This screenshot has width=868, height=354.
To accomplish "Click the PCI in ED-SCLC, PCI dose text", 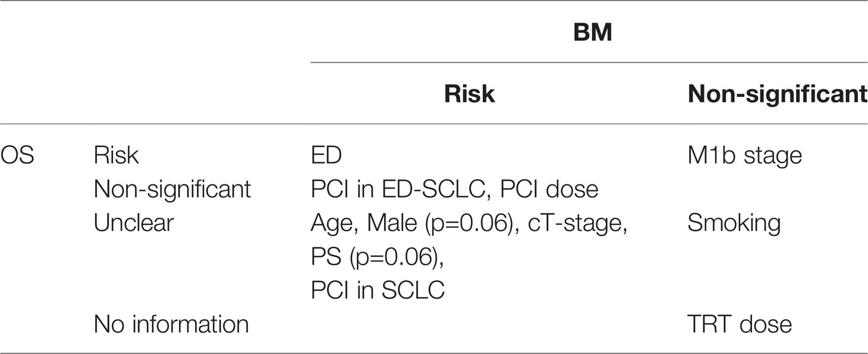I will pyautogui.click(x=454, y=189).
